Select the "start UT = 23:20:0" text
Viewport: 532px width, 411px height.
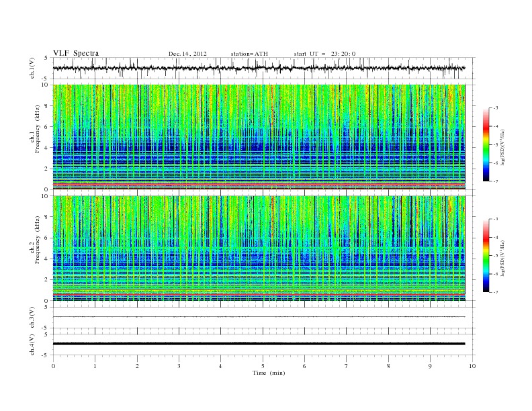click(x=324, y=54)
